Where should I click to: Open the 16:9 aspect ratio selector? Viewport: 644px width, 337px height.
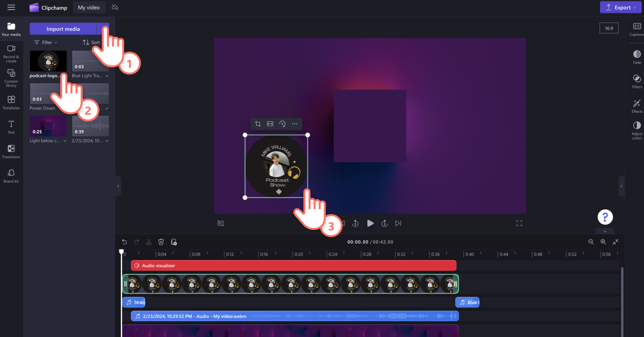[x=609, y=28]
